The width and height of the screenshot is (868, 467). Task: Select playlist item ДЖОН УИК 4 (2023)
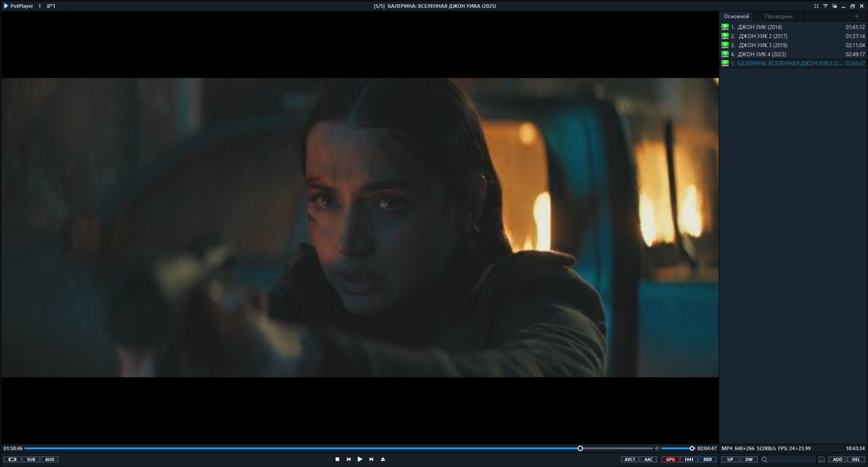[793, 54]
